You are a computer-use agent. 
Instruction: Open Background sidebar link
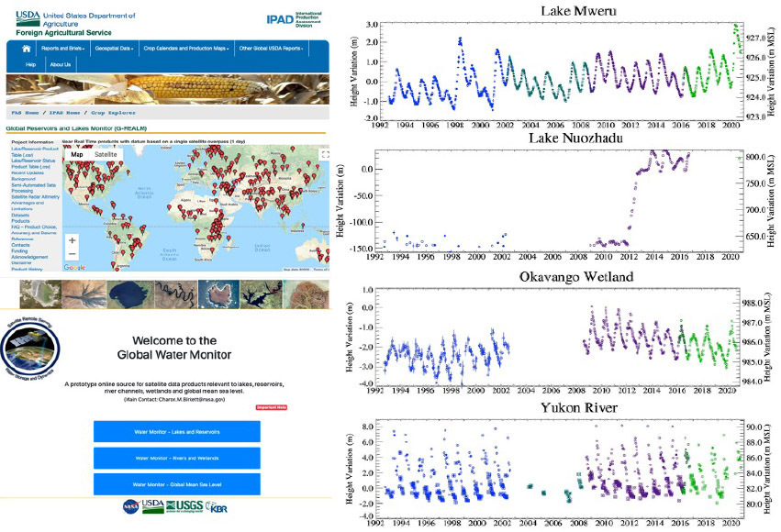click(24, 179)
